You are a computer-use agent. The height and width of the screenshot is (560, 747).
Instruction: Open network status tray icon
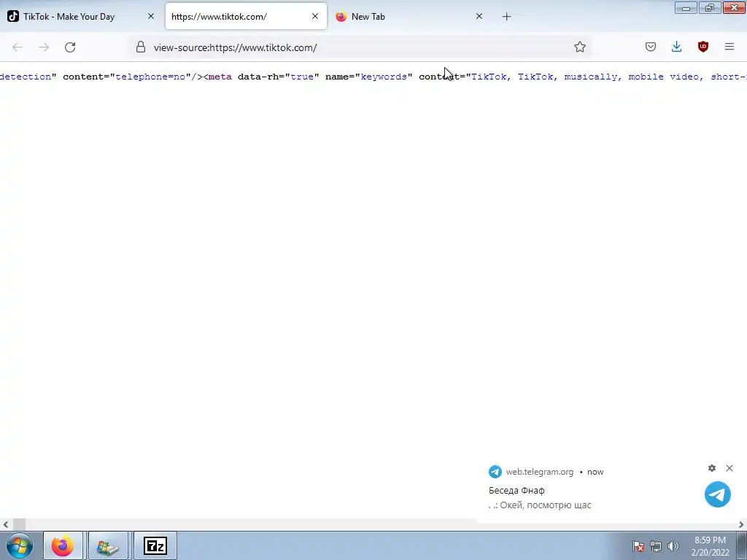[x=656, y=546]
